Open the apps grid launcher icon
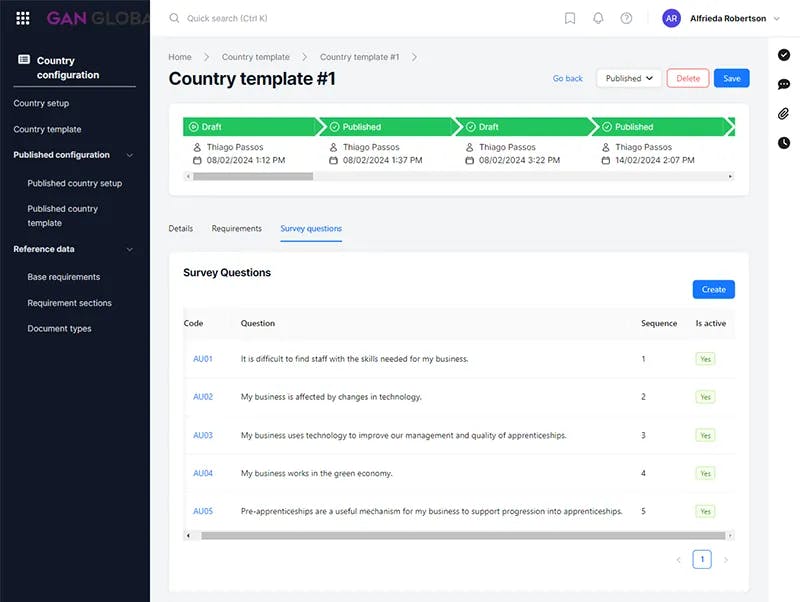800x602 pixels. pos(23,18)
